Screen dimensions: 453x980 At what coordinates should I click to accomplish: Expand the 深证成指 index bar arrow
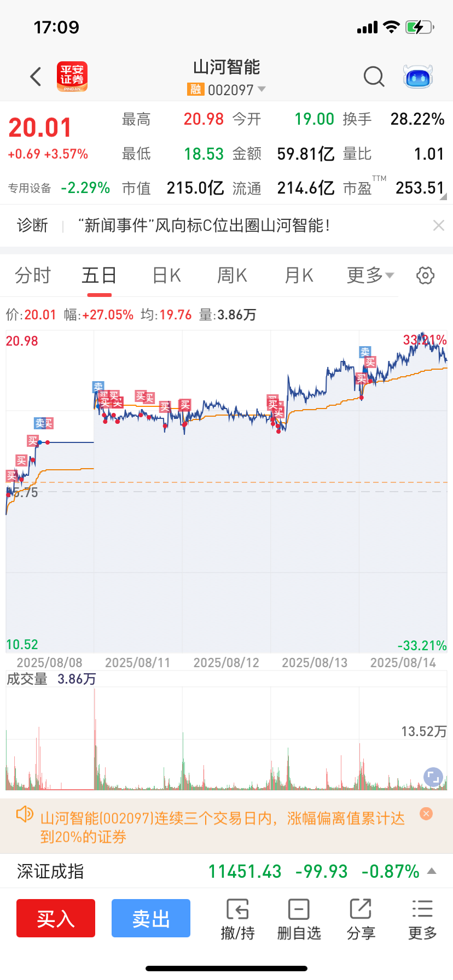(432, 871)
